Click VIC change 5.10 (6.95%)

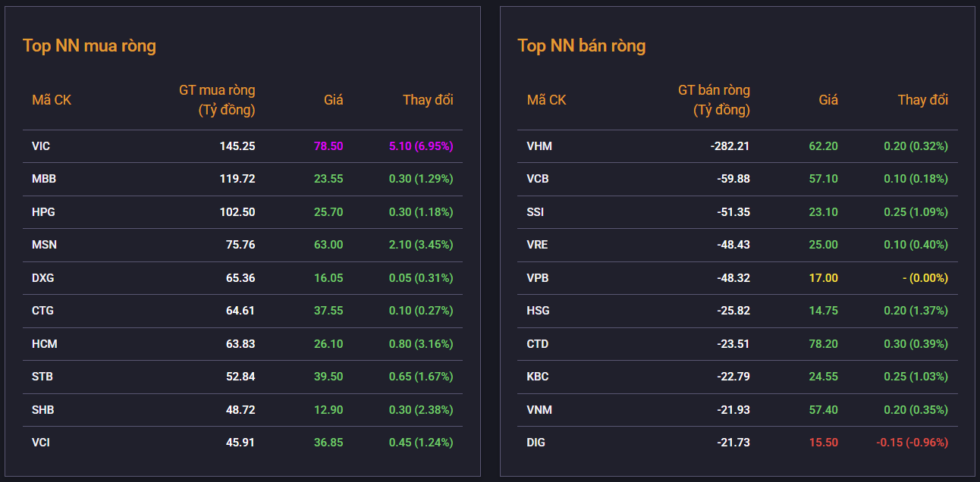click(421, 146)
